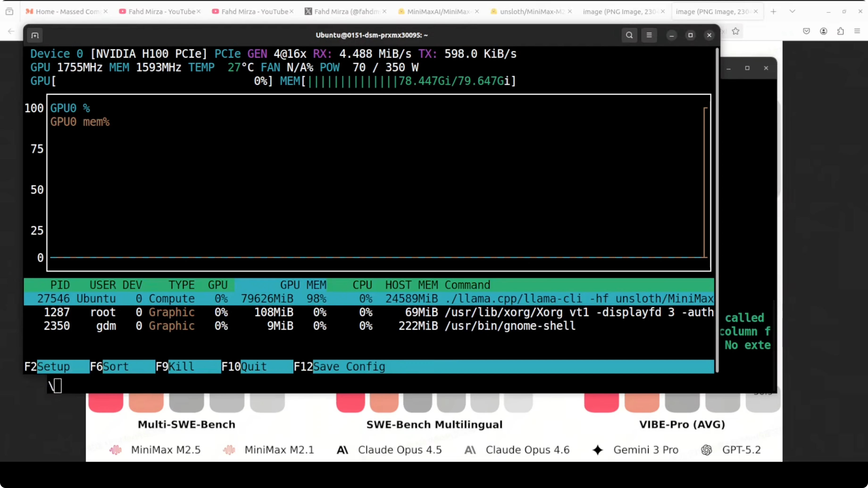
Task: Click the search icon in the terminal title bar
Action: pos(629,35)
